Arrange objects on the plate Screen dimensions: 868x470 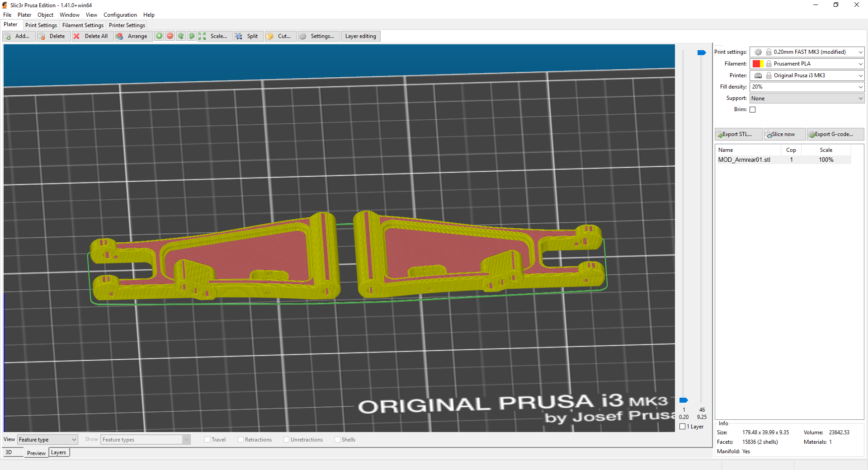(x=133, y=36)
